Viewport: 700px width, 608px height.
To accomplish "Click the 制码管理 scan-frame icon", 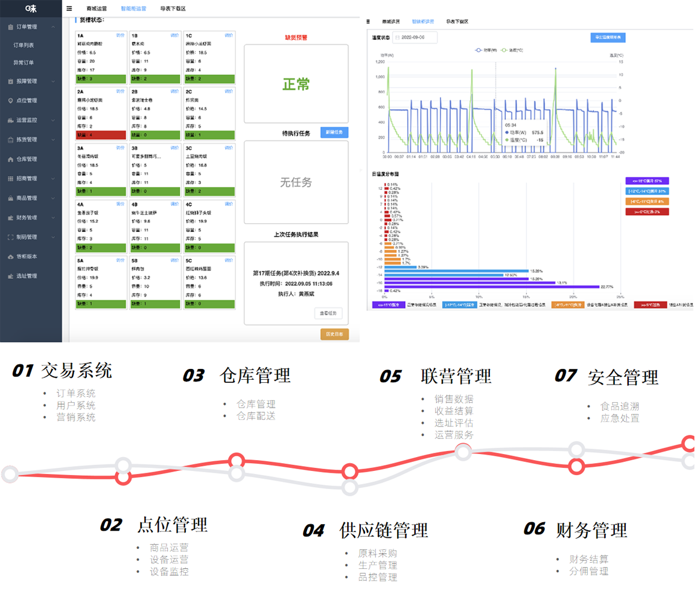I will pos(11,237).
